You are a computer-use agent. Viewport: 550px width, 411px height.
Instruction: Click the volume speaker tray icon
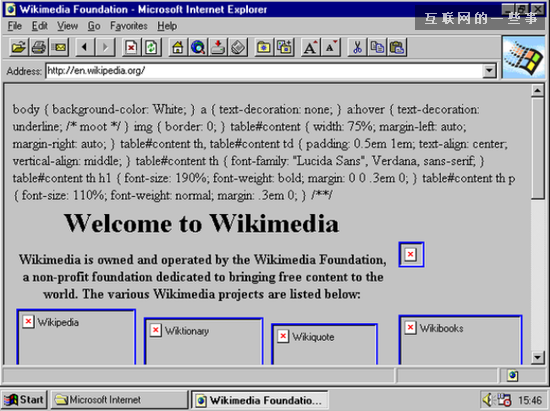pos(488,399)
